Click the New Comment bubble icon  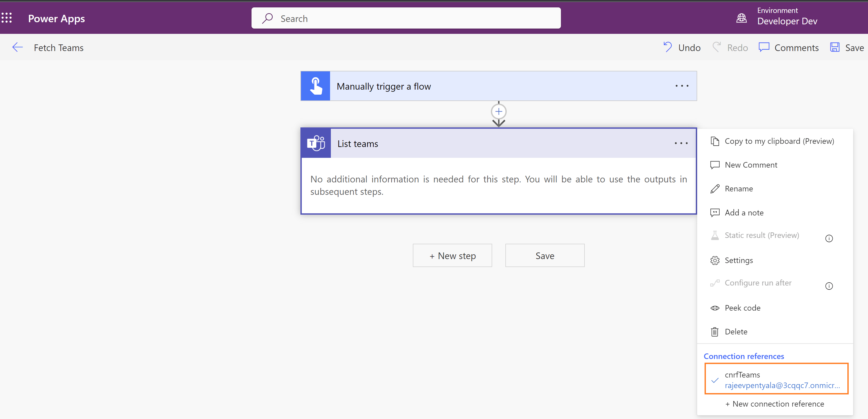click(715, 165)
